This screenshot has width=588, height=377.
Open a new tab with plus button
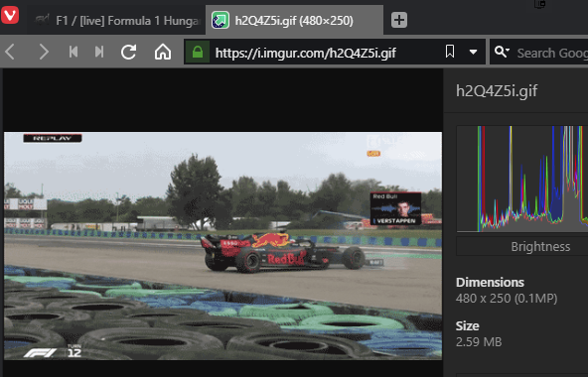point(399,20)
